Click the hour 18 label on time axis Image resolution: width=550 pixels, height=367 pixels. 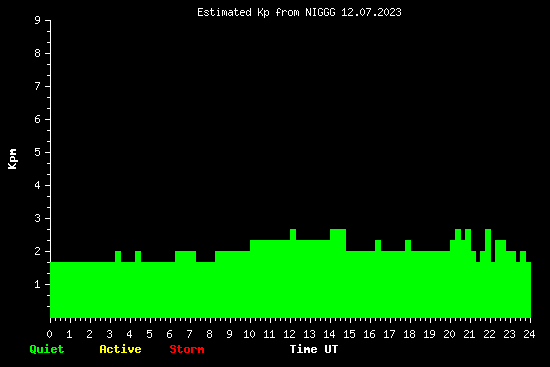409,334
